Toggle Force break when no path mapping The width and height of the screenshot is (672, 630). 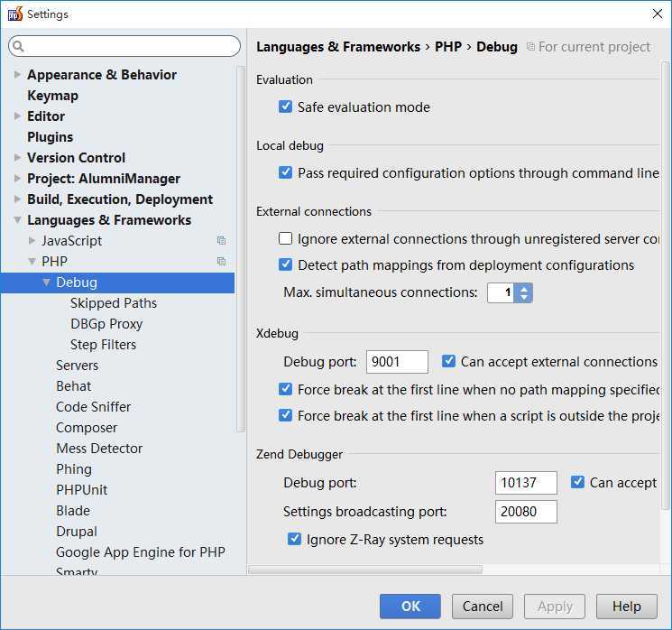pos(285,389)
